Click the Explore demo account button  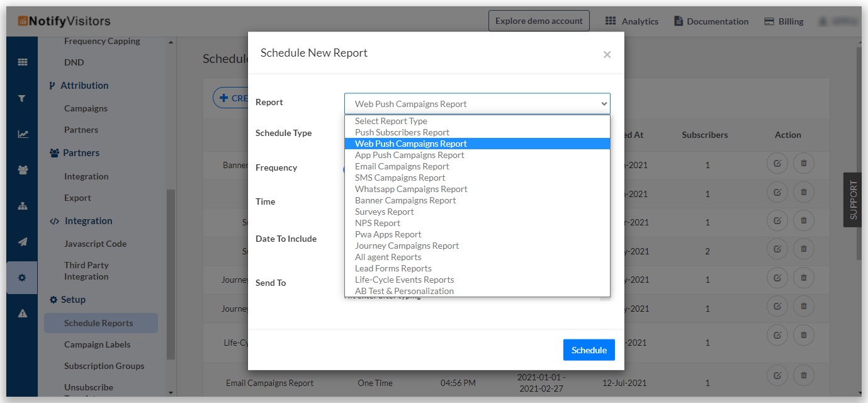click(x=539, y=21)
